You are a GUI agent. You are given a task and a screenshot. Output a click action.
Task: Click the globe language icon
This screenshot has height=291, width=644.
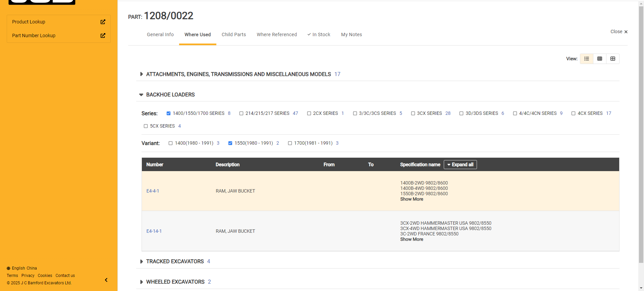tap(8, 268)
